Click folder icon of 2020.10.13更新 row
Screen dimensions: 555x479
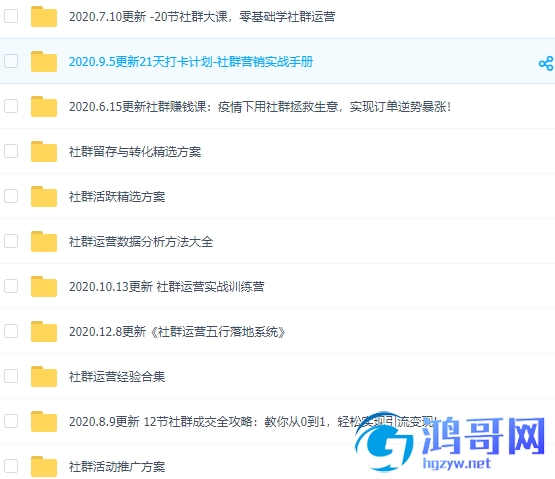(44, 286)
